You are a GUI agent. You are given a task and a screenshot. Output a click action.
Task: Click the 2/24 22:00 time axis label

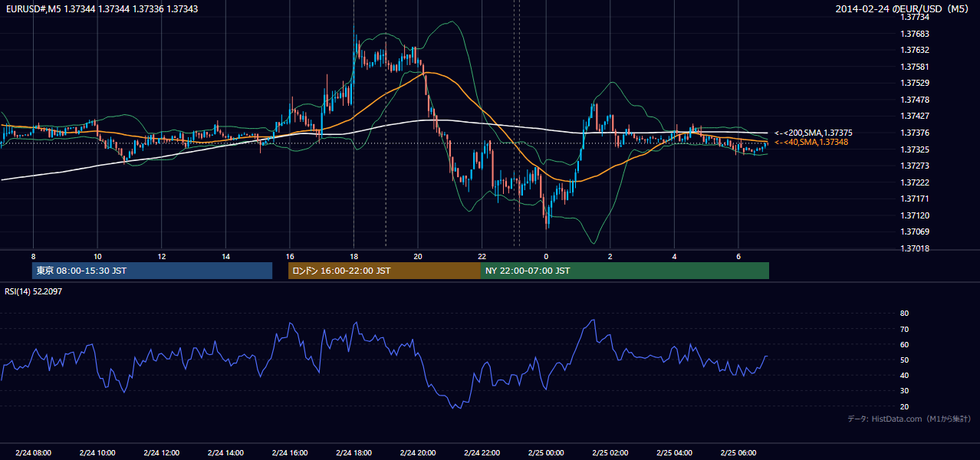[x=482, y=452]
